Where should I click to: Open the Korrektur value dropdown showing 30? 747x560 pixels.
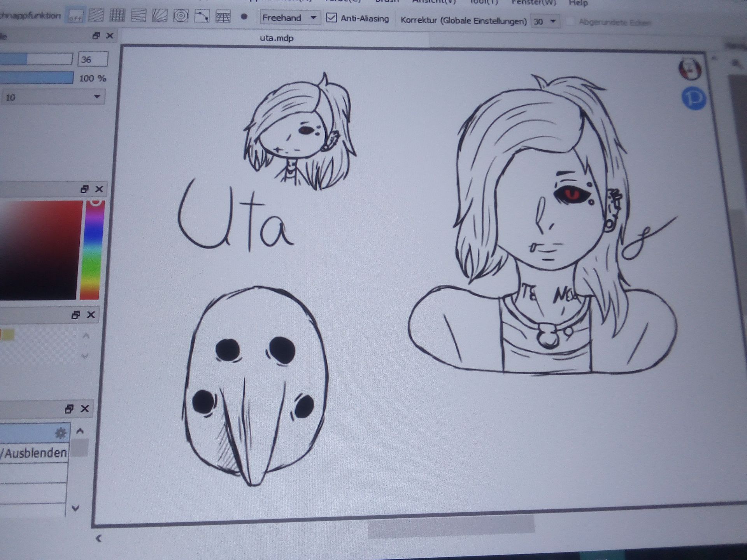[545, 21]
